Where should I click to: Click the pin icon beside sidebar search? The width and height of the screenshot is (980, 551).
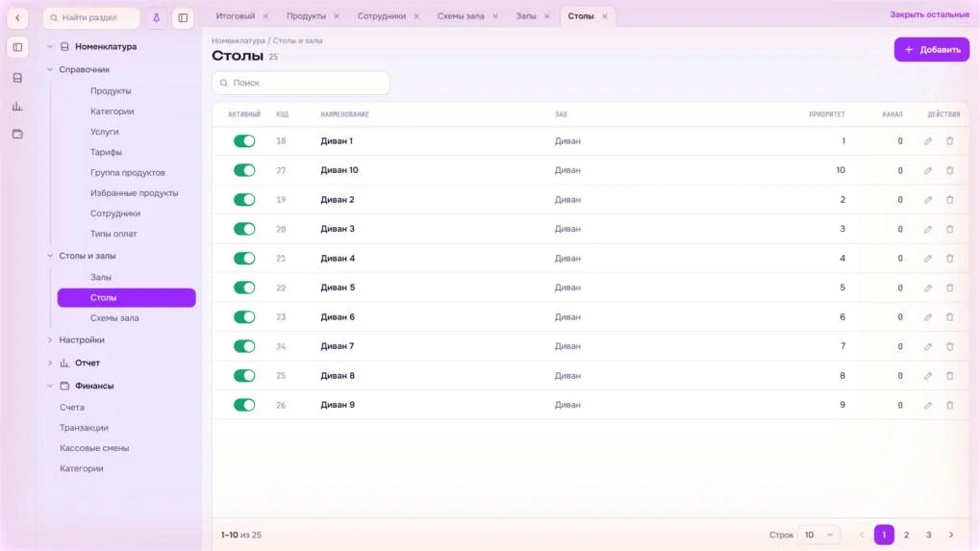[156, 17]
